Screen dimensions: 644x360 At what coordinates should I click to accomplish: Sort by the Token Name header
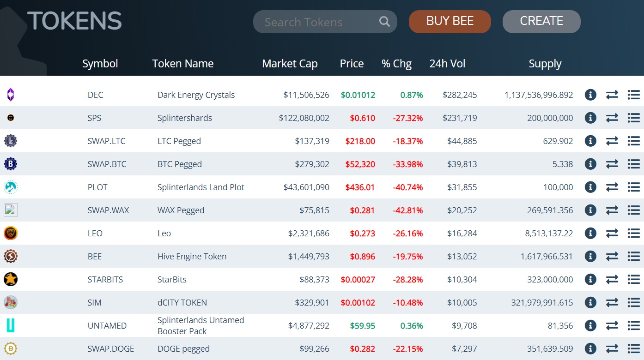point(183,64)
